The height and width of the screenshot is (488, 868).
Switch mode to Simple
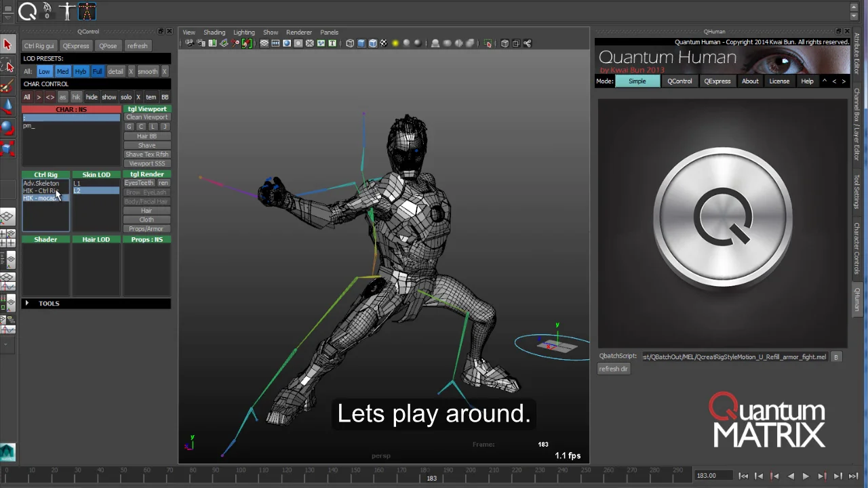(x=637, y=81)
